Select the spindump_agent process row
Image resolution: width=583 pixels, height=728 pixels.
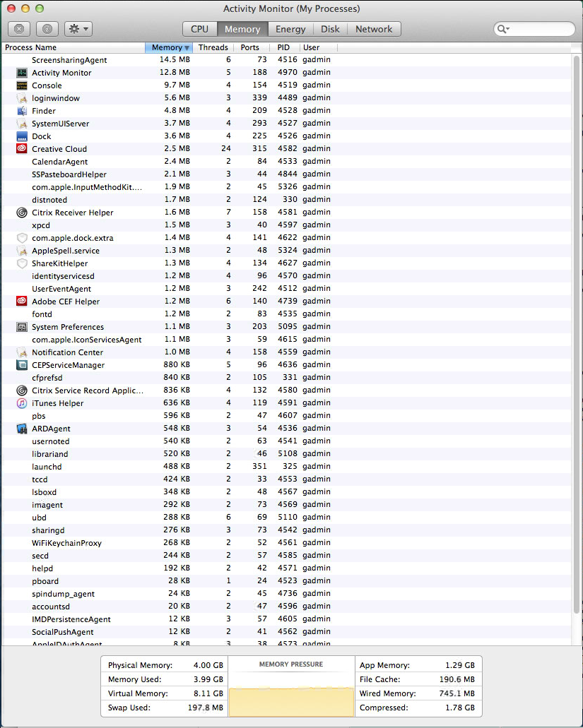287,593
